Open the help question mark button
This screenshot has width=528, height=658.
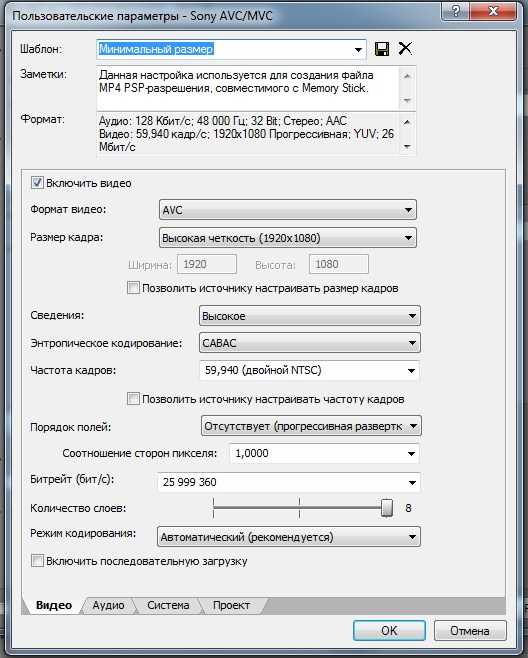(x=455, y=10)
